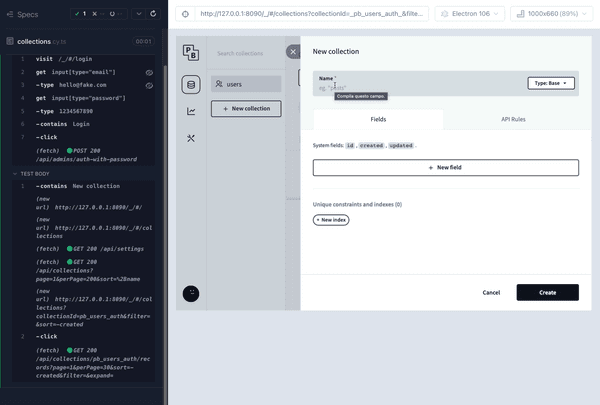Open the Settings tools icon in sidebar
This screenshot has width=600, height=405.
(x=191, y=138)
